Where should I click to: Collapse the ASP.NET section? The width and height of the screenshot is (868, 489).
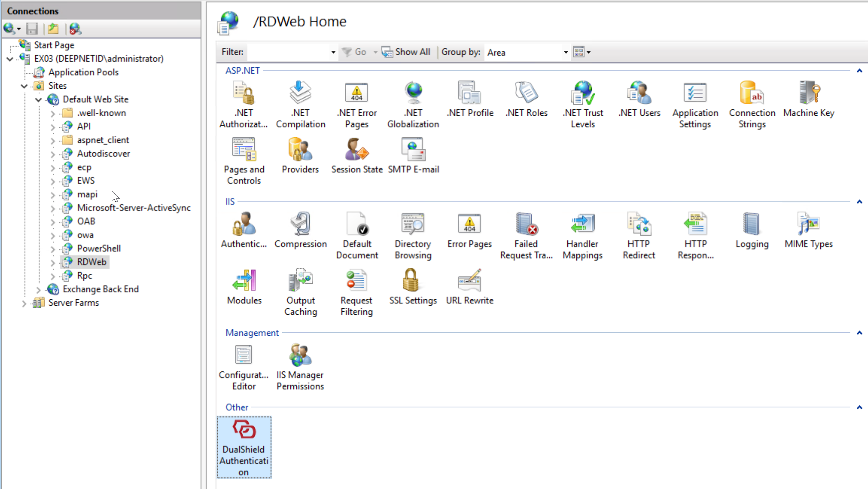[859, 71]
